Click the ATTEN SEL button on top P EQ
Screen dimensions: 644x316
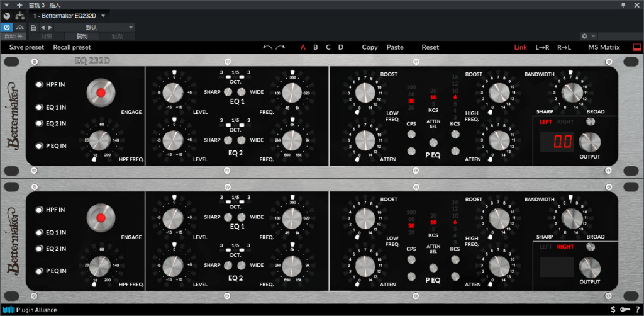click(433, 143)
